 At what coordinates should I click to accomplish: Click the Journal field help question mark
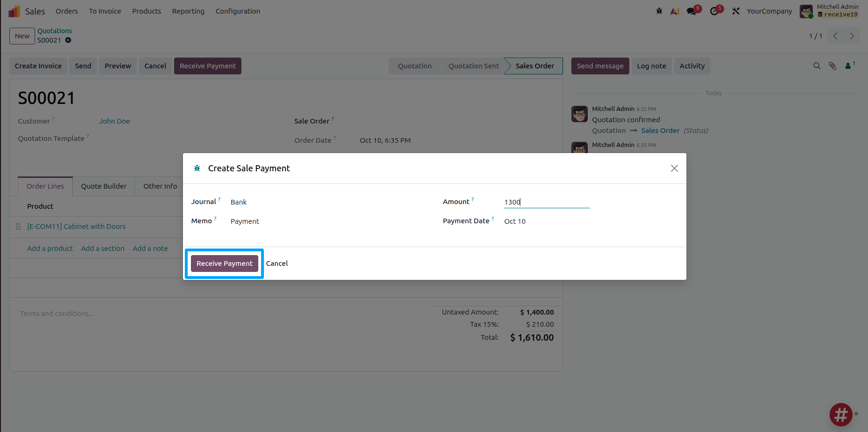pos(219,199)
